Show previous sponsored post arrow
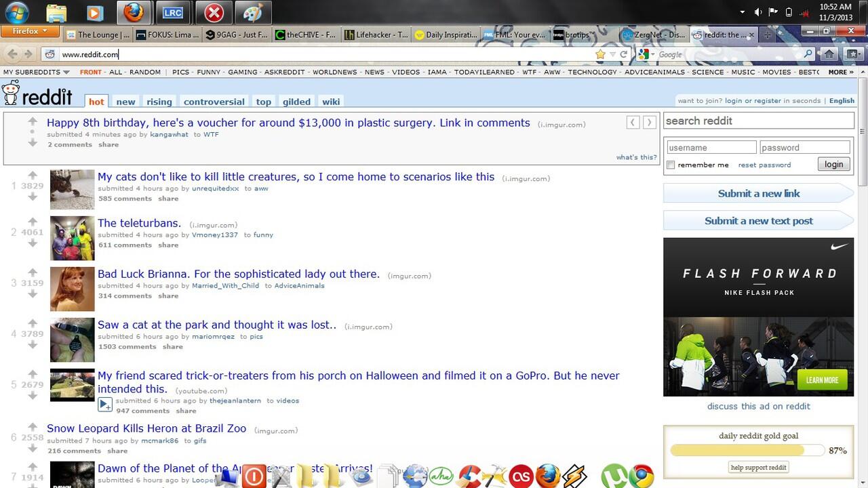The width and height of the screenshot is (868, 488). (x=632, y=122)
